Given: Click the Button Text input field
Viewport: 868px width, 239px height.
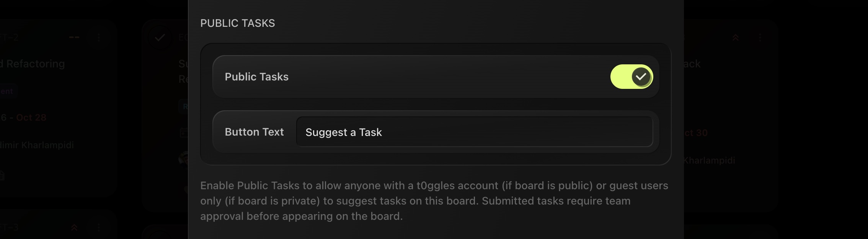Looking at the screenshot, I should pyautogui.click(x=474, y=132).
